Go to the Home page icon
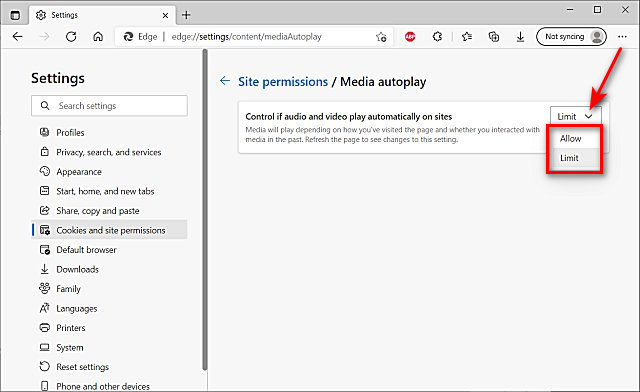Screen dimensions: 640x392 point(98,37)
